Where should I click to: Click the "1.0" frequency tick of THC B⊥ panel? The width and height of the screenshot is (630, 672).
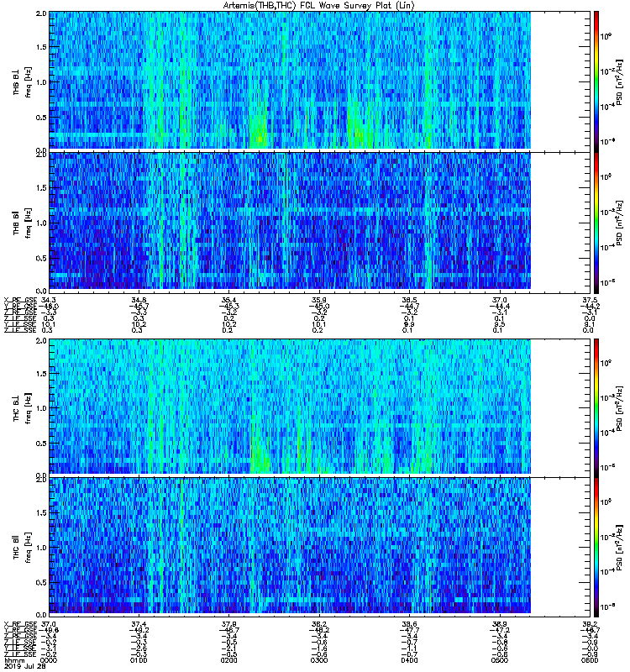[41, 408]
